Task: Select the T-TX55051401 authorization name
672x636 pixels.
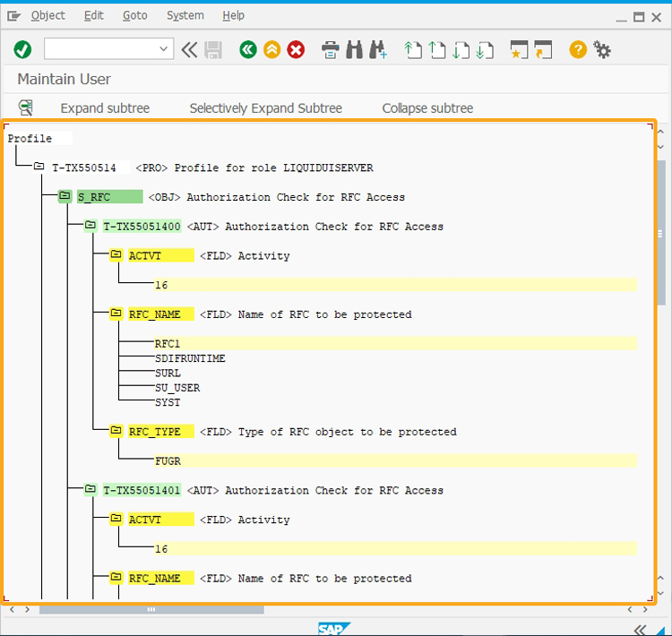Action: tap(142, 490)
